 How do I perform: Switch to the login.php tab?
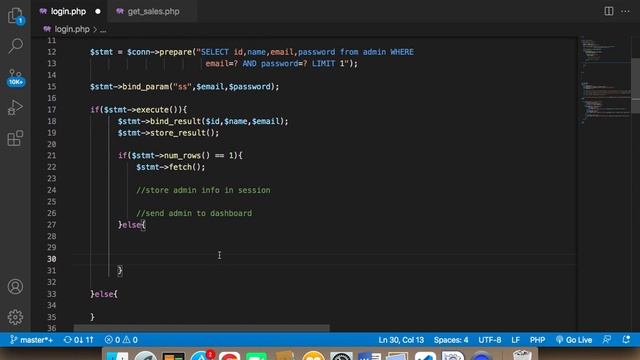tap(68, 11)
